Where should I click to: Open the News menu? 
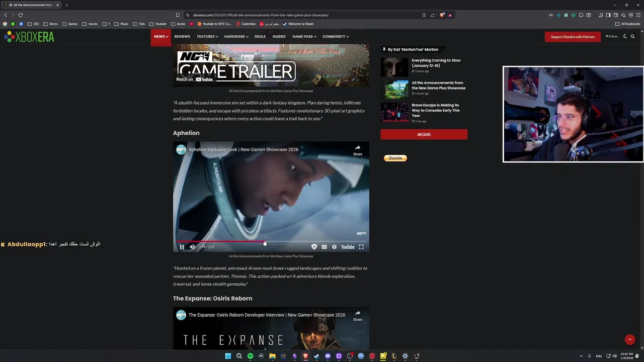[161, 37]
